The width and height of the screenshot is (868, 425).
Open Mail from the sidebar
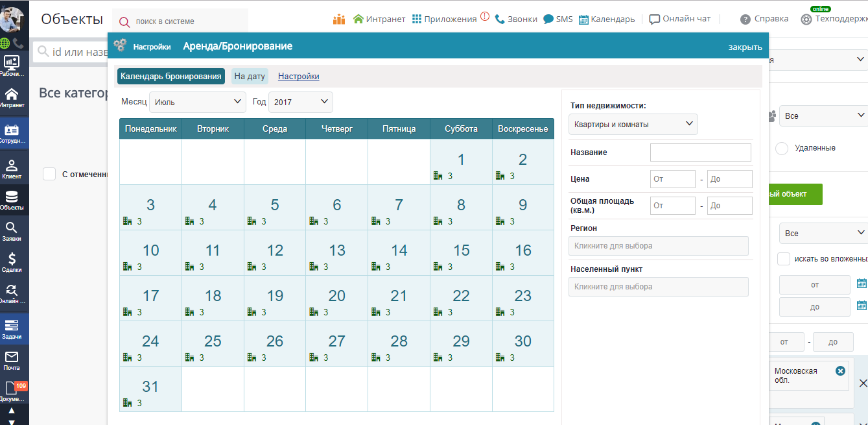coord(12,360)
